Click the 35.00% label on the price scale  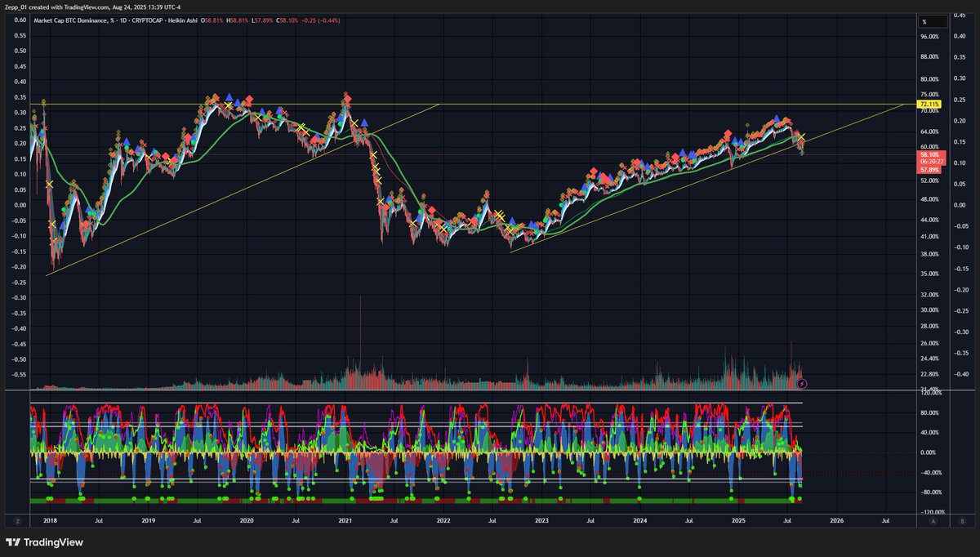929,274
